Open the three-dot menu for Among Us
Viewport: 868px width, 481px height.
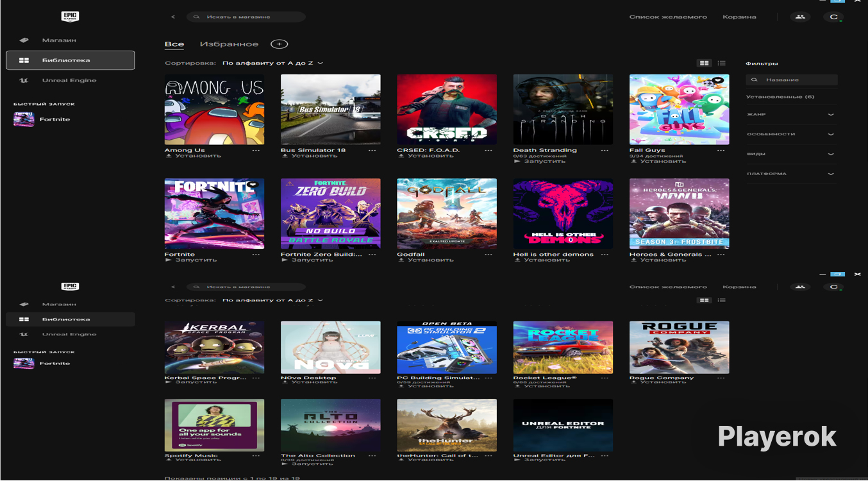coord(256,150)
